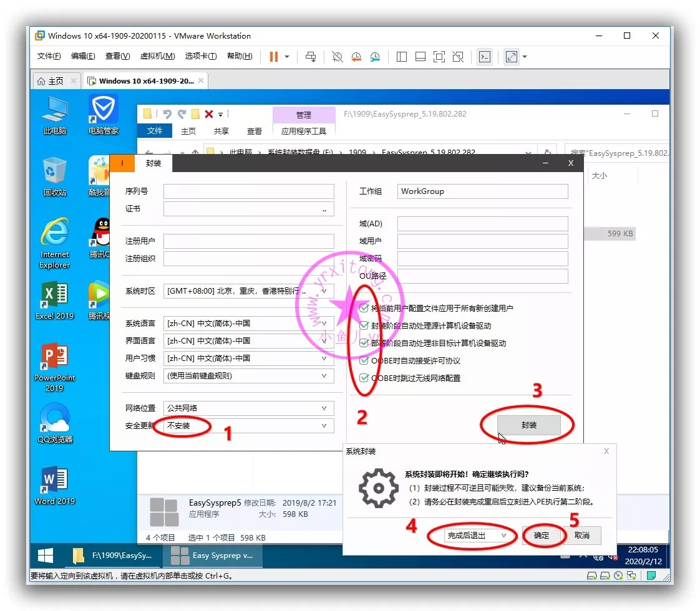
Task: Click the Windows Start button in guest
Action: (46, 555)
